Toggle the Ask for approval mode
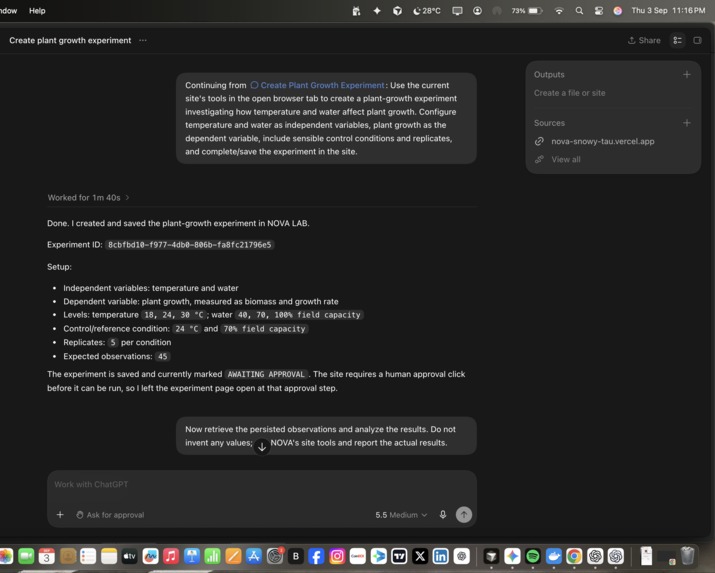The height and width of the screenshot is (573, 715). pos(110,515)
